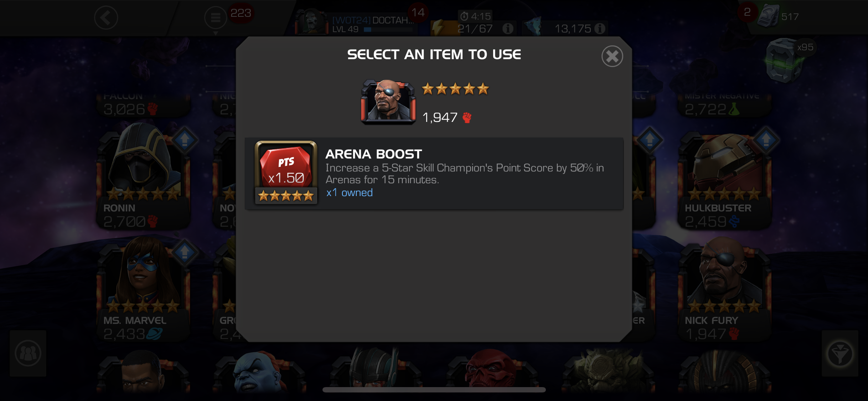Screen dimensions: 868x401
Task: Open the hamburger main menu
Action: pos(216,18)
